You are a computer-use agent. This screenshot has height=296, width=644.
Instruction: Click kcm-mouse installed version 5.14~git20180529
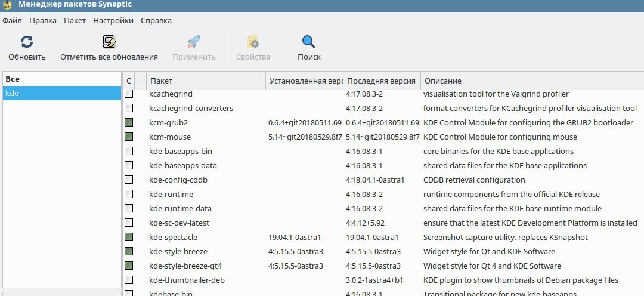pos(305,137)
